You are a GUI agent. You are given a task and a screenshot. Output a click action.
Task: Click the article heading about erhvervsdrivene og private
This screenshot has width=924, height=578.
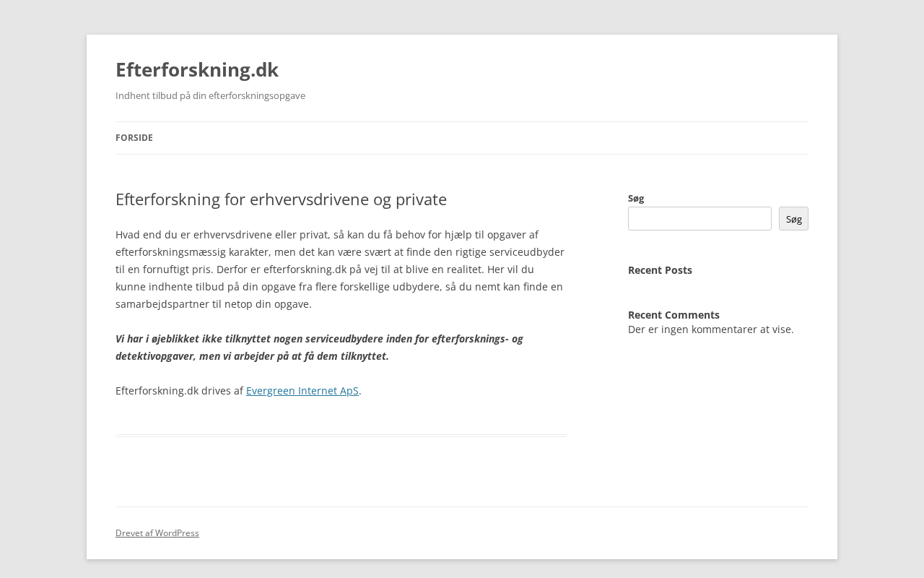pos(281,199)
